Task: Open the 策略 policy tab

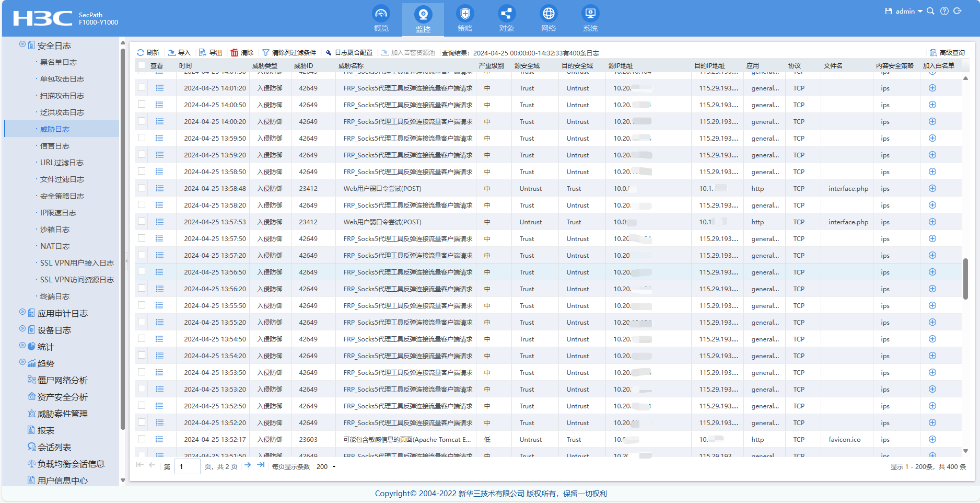Action: pyautogui.click(x=465, y=19)
